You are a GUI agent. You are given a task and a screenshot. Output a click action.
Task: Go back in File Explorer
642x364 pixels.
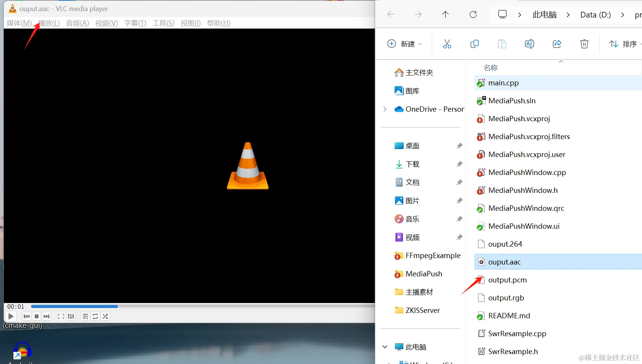(391, 14)
